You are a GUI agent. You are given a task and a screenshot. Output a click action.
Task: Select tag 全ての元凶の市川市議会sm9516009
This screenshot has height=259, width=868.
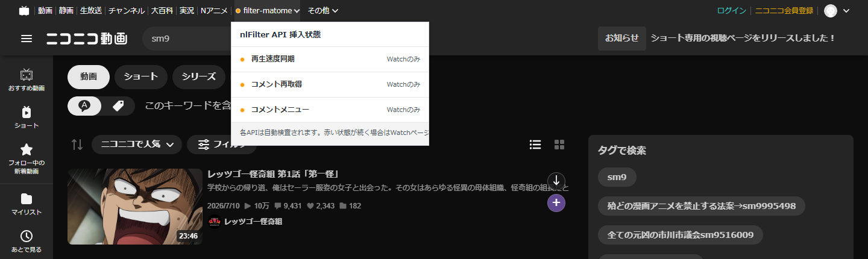pos(681,235)
